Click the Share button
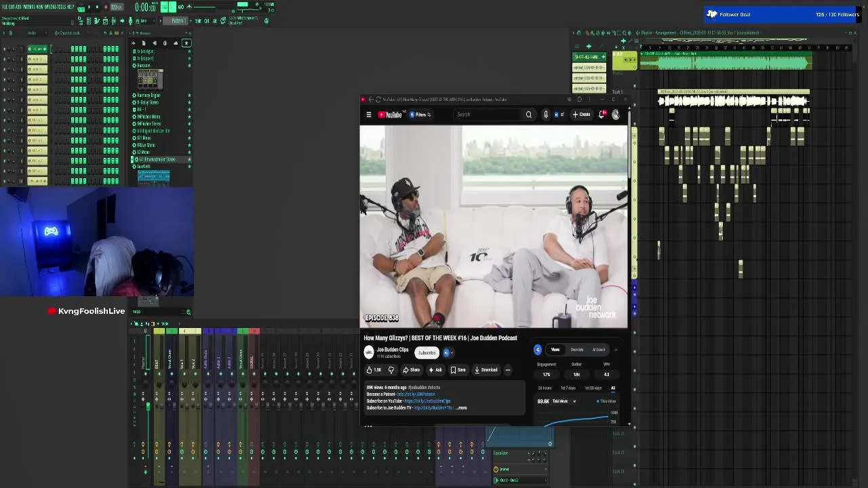The width and height of the screenshot is (868, 488). [x=412, y=370]
